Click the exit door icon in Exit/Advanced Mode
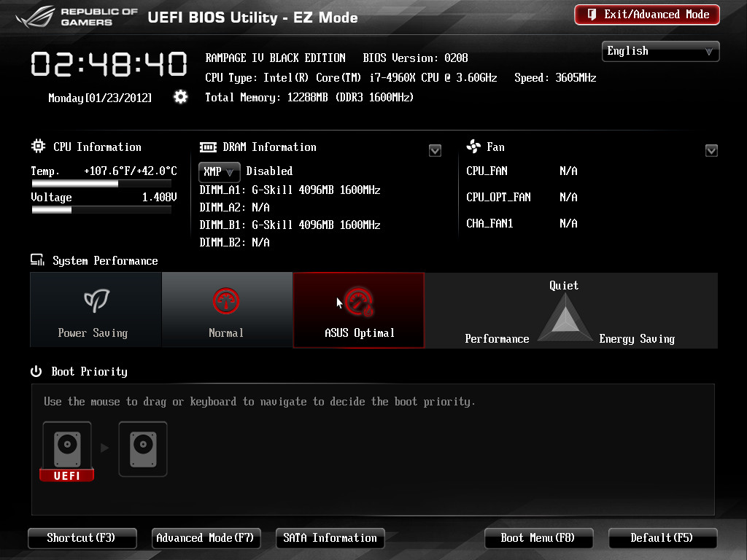The height and width of the screenshot is (560, 747). 591,15
